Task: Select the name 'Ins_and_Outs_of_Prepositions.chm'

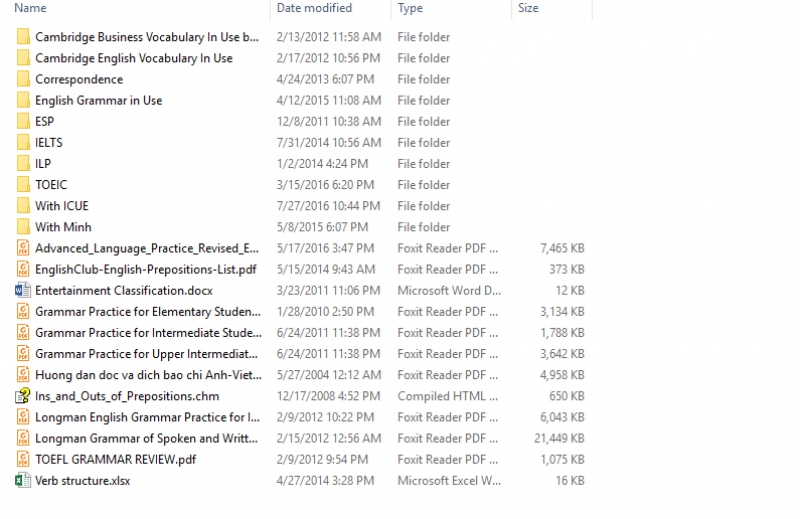Action: [127, 397]
